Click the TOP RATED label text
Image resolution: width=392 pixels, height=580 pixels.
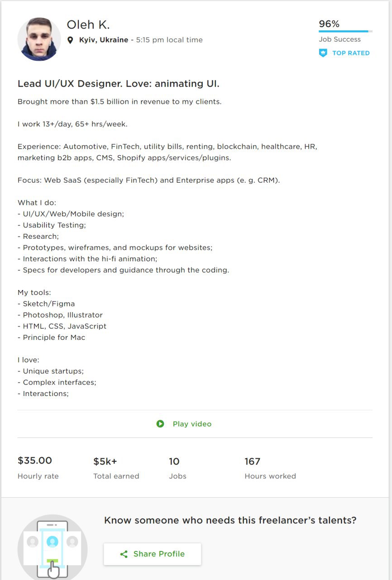point(351,53)
